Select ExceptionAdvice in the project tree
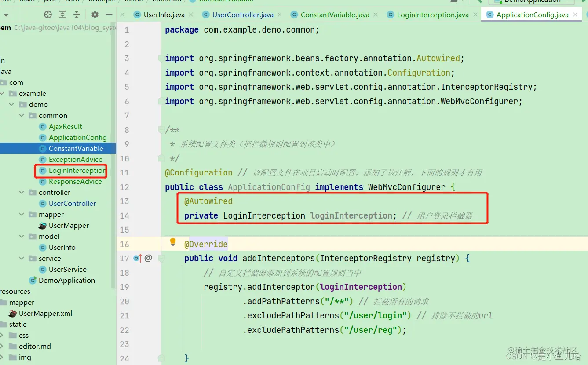Screen dimensions: 588x365 [75, 159]
